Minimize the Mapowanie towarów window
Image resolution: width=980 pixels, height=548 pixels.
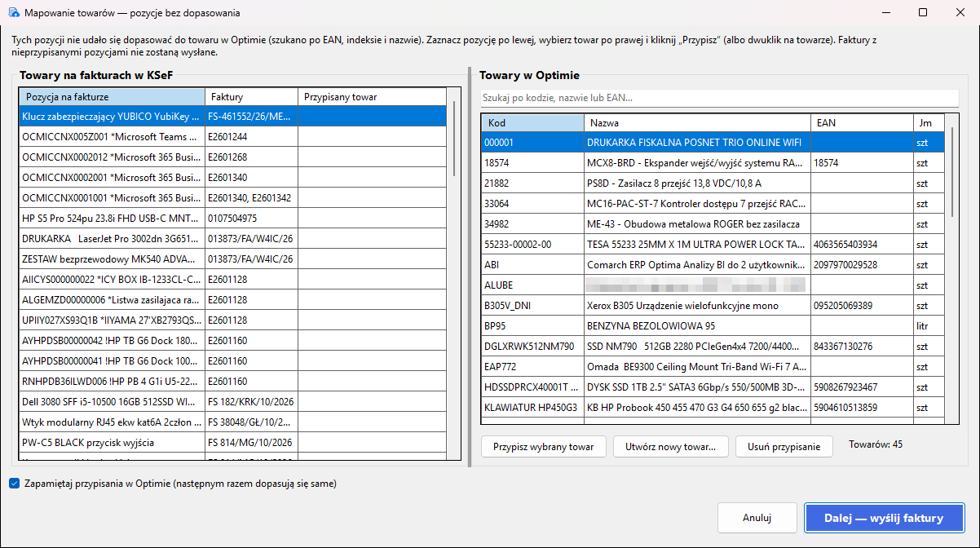click(x=885, y=13)
